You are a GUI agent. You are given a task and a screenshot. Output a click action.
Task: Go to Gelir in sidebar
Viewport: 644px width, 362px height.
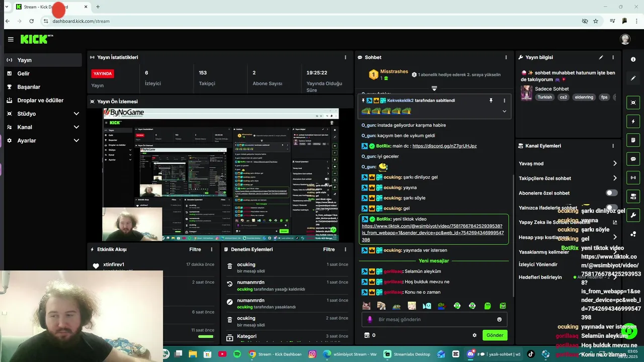pos(43,73)
